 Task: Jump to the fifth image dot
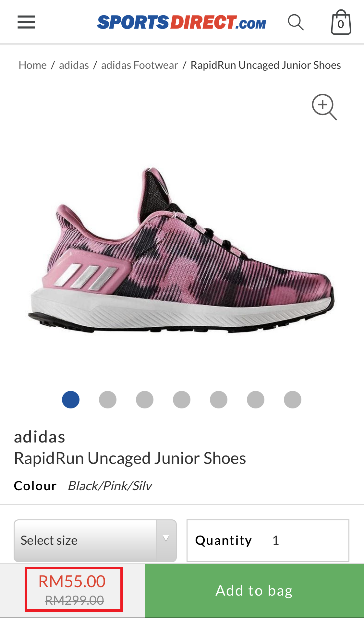coord(219,399)
